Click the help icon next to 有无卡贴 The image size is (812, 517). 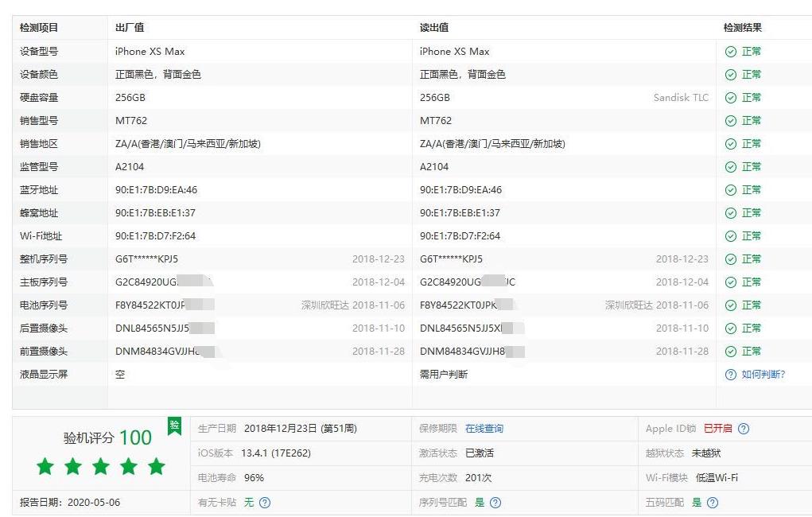(266, 502)
